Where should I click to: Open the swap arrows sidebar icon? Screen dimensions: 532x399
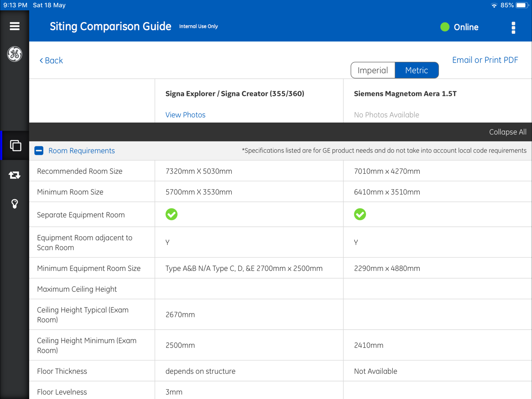[x=14, y=175]
